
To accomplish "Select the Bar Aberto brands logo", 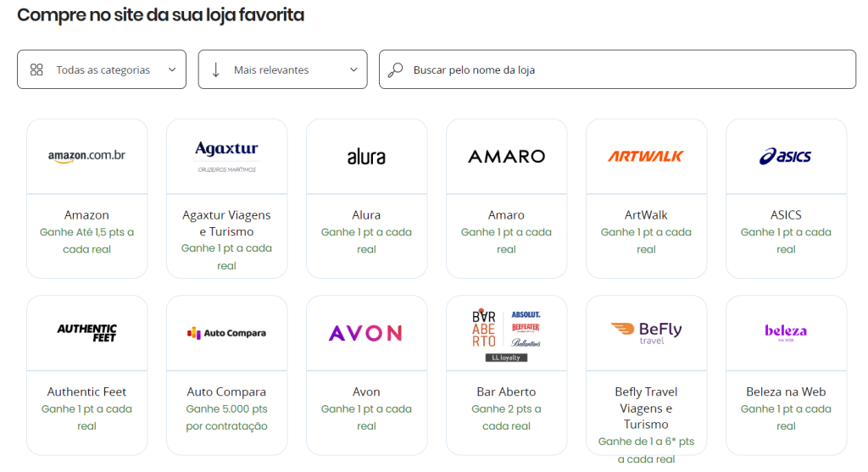I will tap(506, 333).
